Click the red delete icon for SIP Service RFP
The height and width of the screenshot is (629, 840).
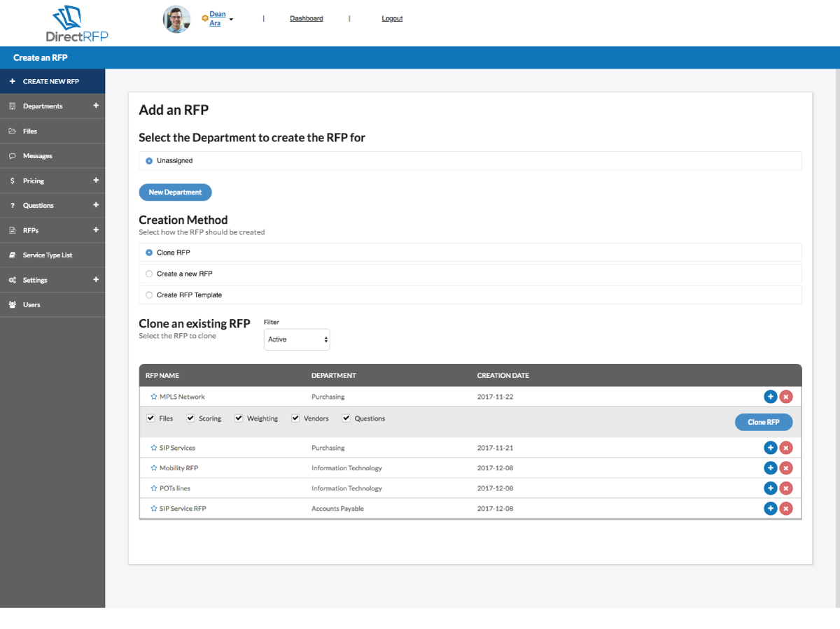(x=786, y=509)
